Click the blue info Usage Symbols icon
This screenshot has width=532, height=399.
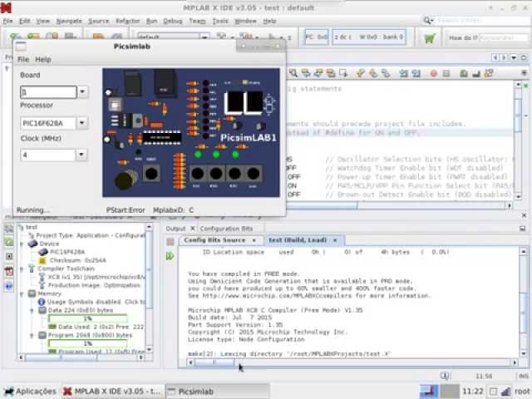42,302
